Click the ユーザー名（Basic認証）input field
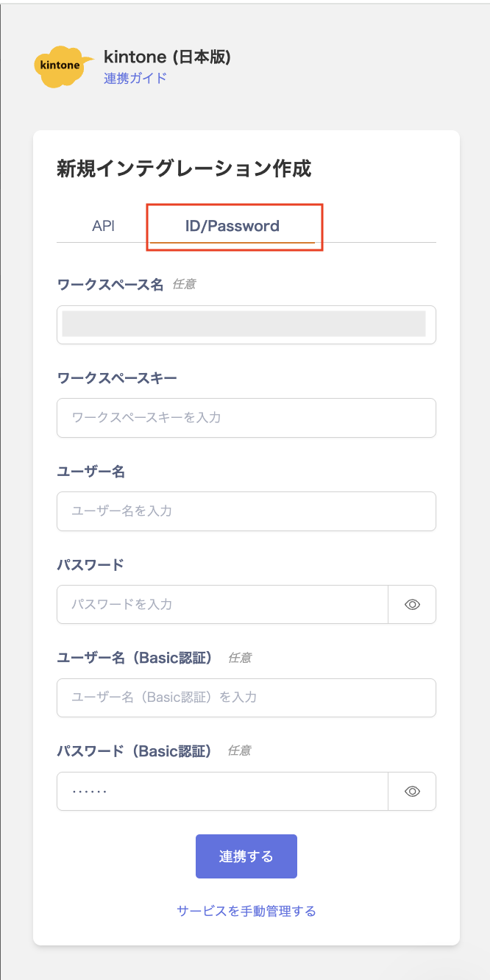 (246, 697)
